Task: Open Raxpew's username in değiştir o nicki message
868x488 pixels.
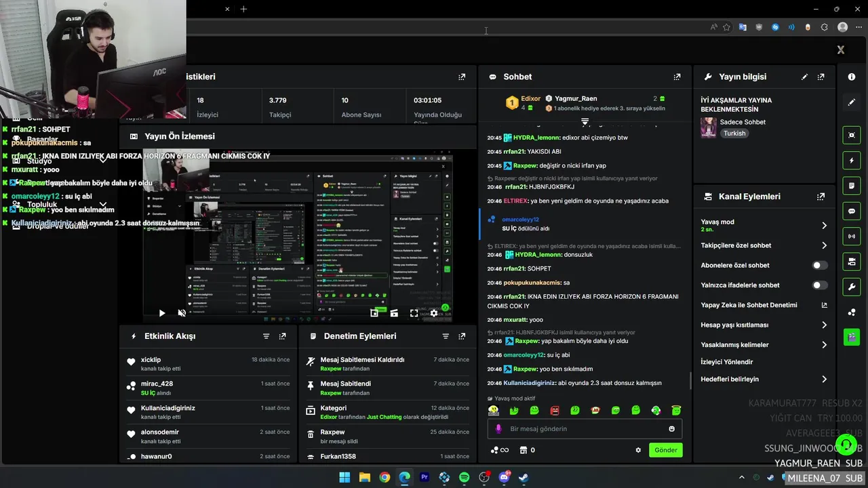Action: tap(525, 165)
